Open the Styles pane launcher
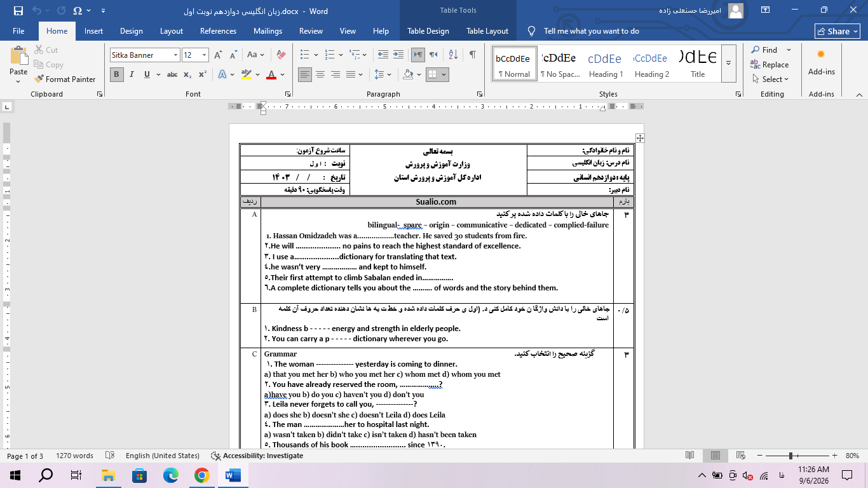868x488 pixels. (x=738, y=94)
